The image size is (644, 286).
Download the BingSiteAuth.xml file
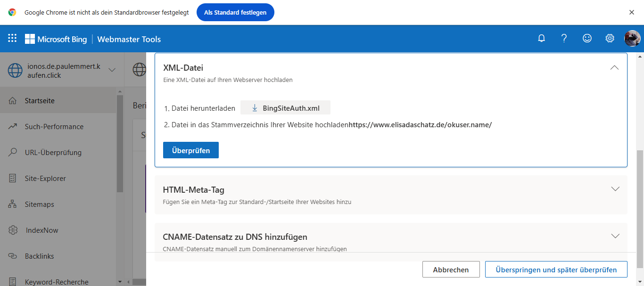pyautogui.click(x=285, y=108)
